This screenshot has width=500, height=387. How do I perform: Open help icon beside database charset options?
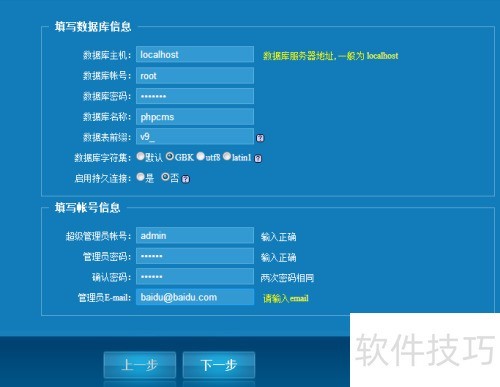pos(258,158)
